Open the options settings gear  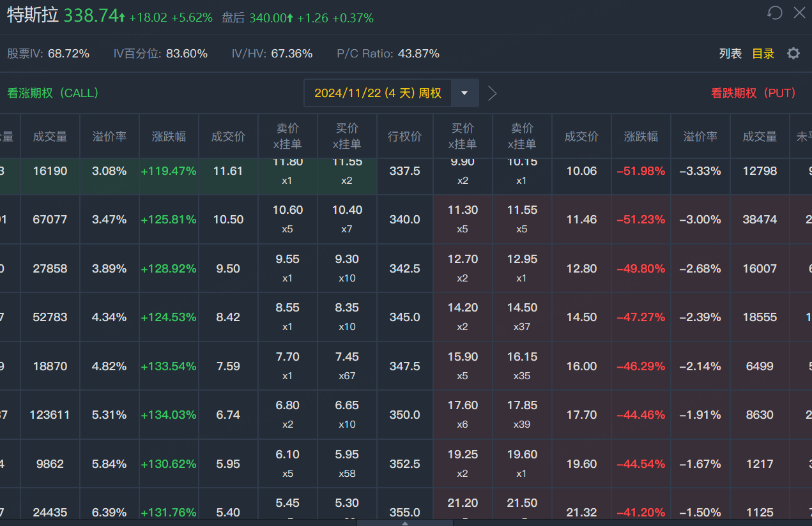click(793, 54)
